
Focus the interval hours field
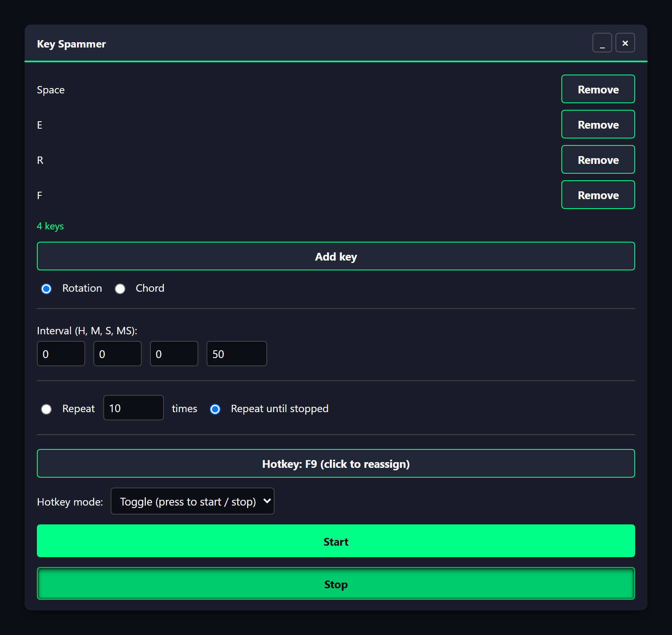point(61,354)
